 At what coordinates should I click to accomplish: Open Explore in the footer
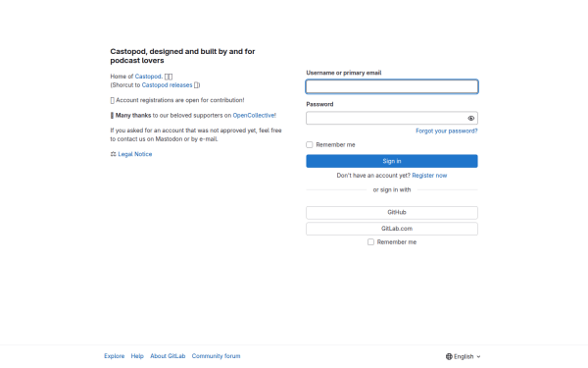click(115, 356)
